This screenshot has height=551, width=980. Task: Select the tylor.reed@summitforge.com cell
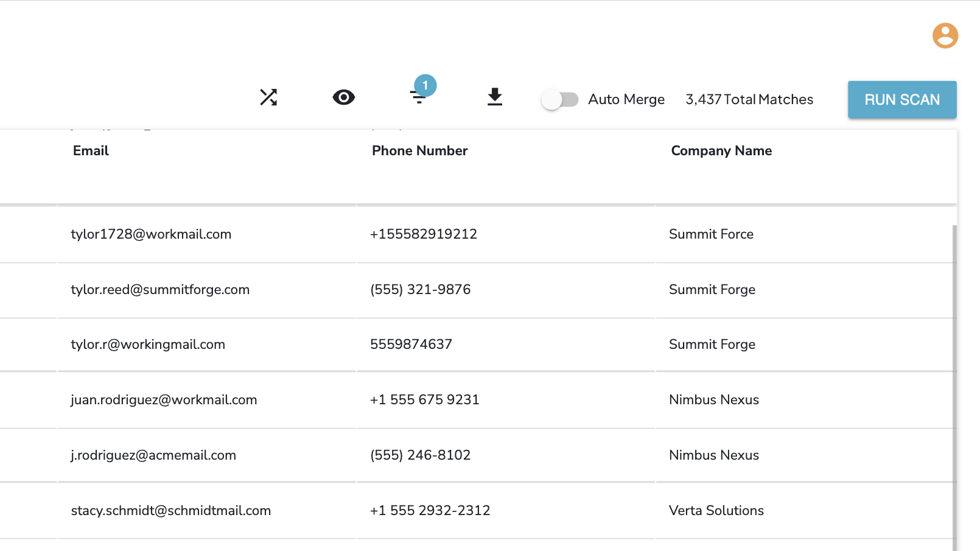[160, 290]
